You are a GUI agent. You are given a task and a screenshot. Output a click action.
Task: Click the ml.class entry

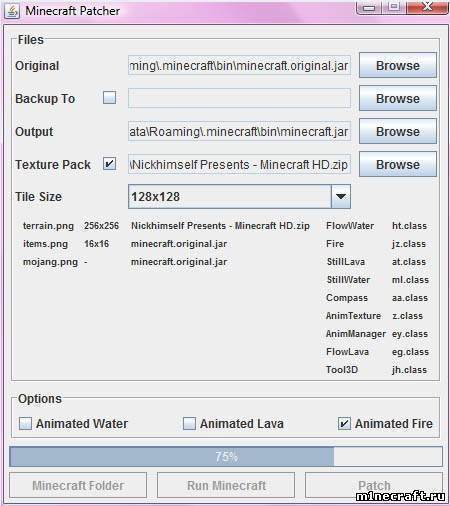tap(410, 280)
